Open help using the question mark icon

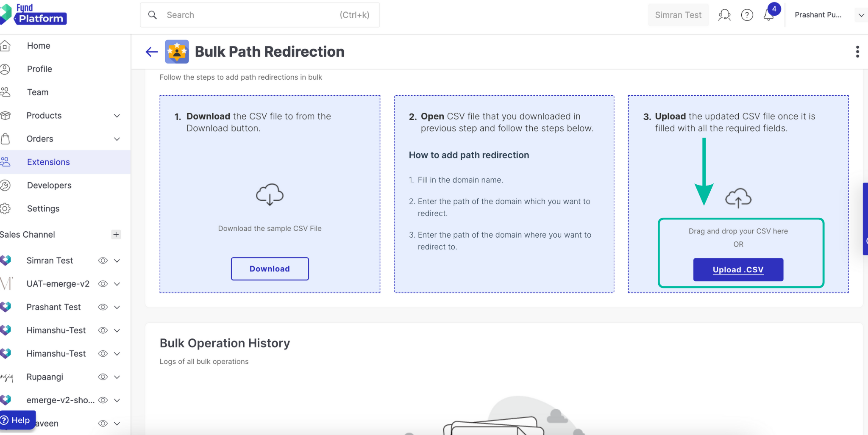(747, 15)
